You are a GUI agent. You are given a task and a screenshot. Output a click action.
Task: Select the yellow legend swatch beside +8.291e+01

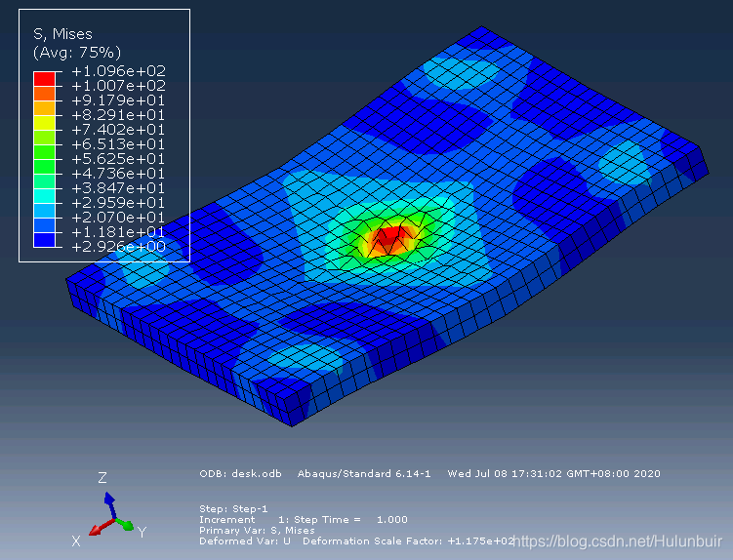point(45,123)
